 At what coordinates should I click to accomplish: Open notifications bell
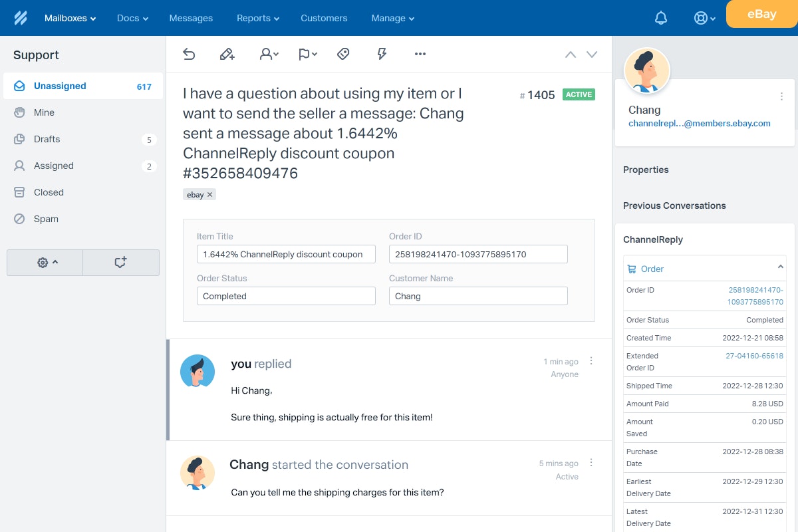661,18
